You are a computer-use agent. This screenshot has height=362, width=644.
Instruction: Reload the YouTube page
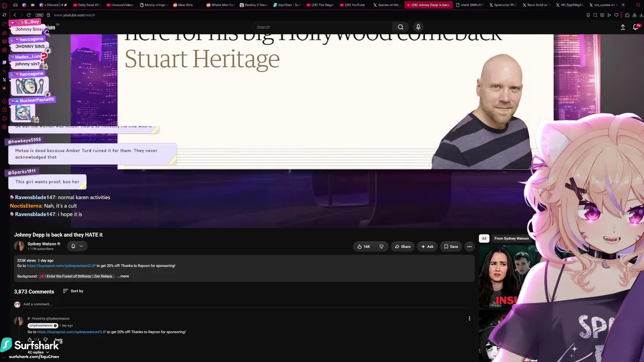tap(29, 15)
